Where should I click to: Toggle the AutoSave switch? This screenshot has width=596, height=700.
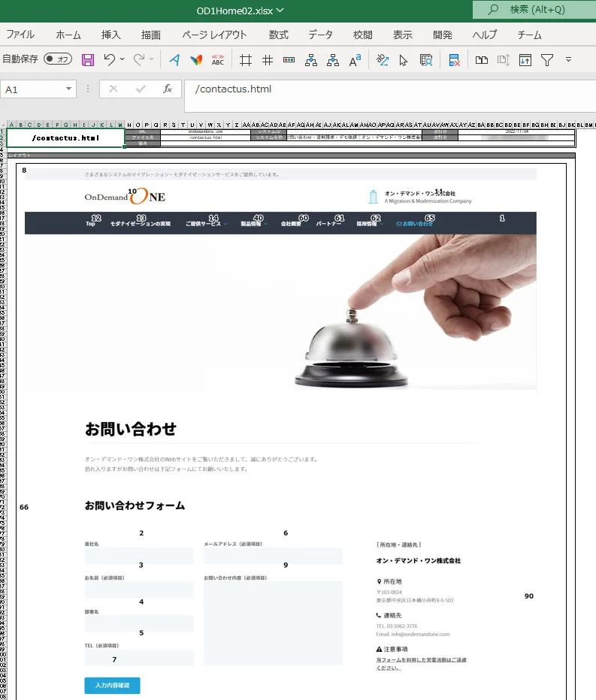[58, 59]
